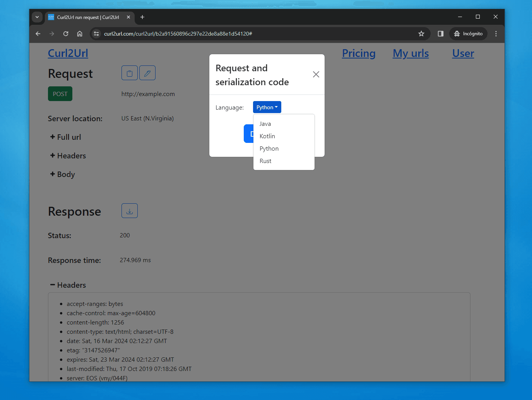Click the last-modified header row
Viewport: 532px width, 400px height.
pyautogui.click(x=129, y=369)
